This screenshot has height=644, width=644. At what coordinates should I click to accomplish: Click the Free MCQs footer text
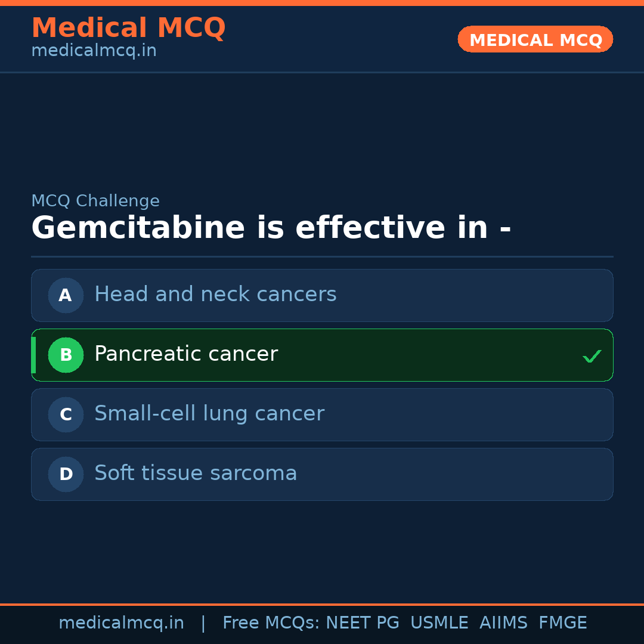click(x=271, y=623)
